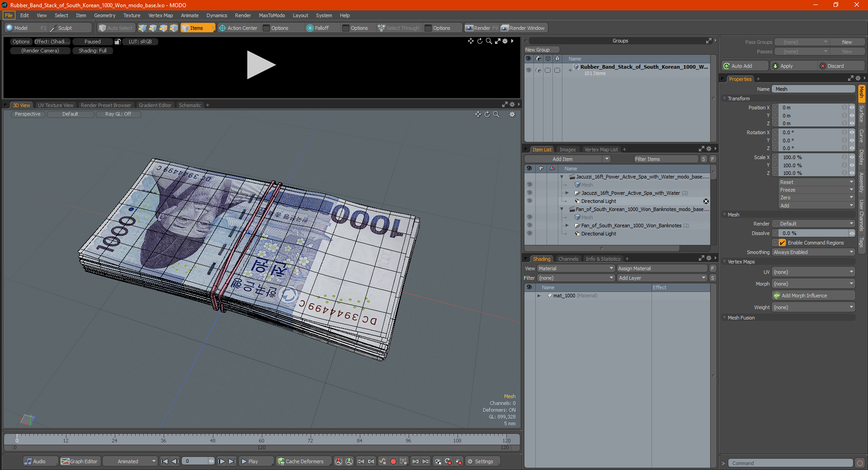The image size is (868, 470).
Task: Click the New Group button
Action: 542,50
